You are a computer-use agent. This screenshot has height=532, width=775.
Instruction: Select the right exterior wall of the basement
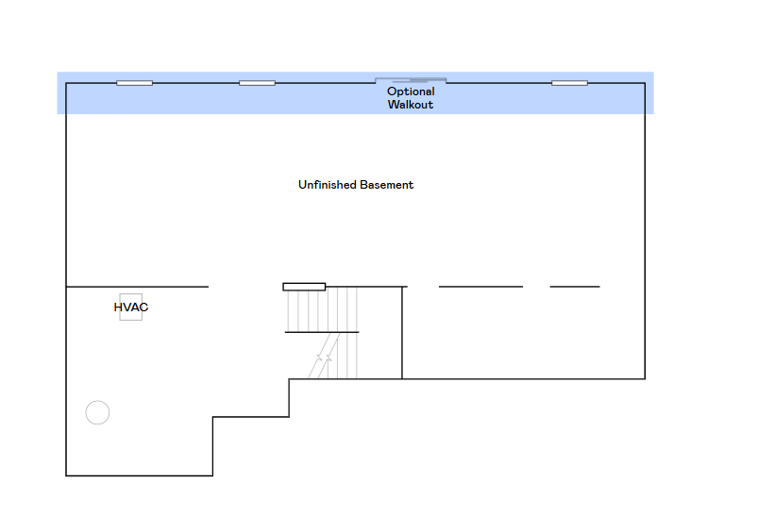[x=645, y=231]
